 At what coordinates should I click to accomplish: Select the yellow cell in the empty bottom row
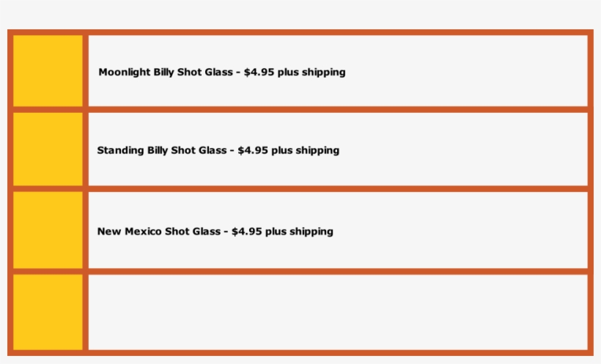pyautogui.click(x=48, y=312)
